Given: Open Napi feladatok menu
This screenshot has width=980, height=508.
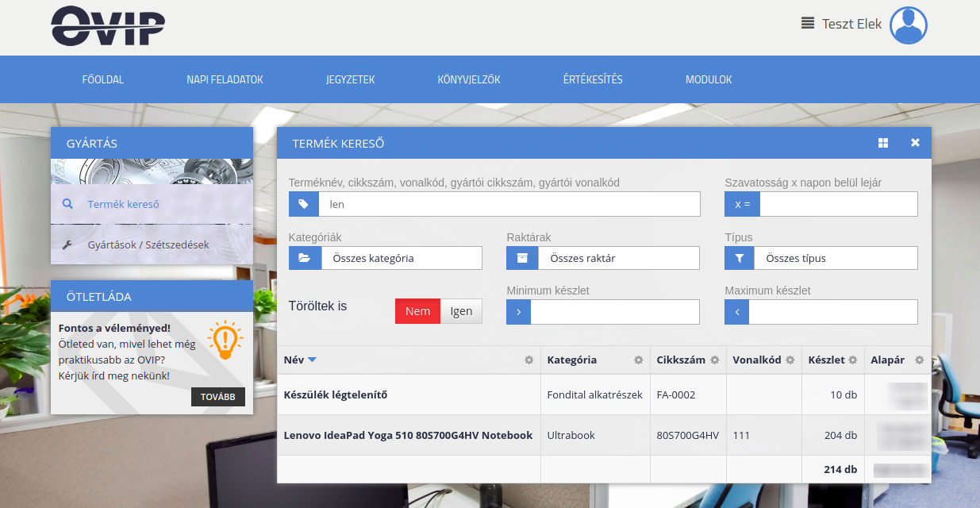Looking at the screenshot, I should pyautogui.click(x=225, y=79).
